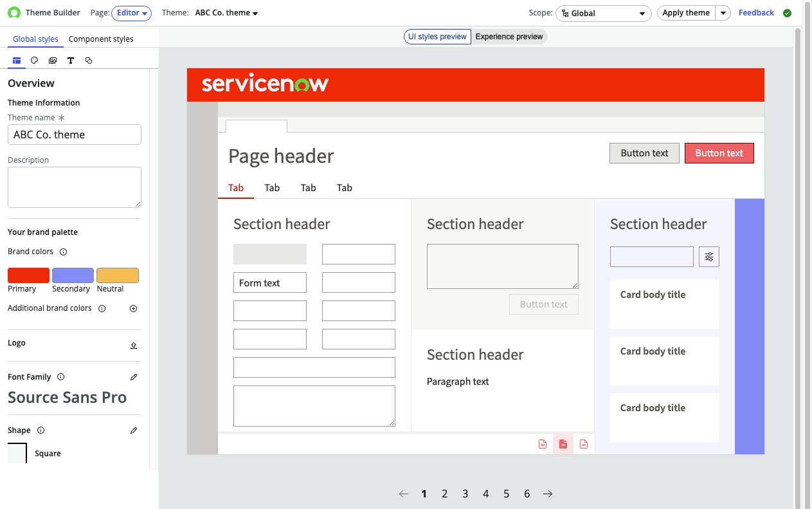This screenshot has height=509, width=812.
Task: Expand the Apply theme arrow menu
Action: (x=723, y=13)
